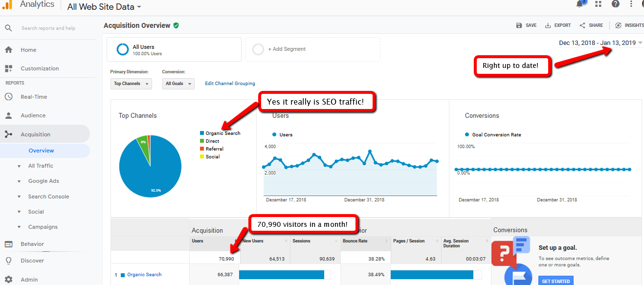Open the Customization section
Viewport: 644px width, 285px height.
tap(40, 68)
